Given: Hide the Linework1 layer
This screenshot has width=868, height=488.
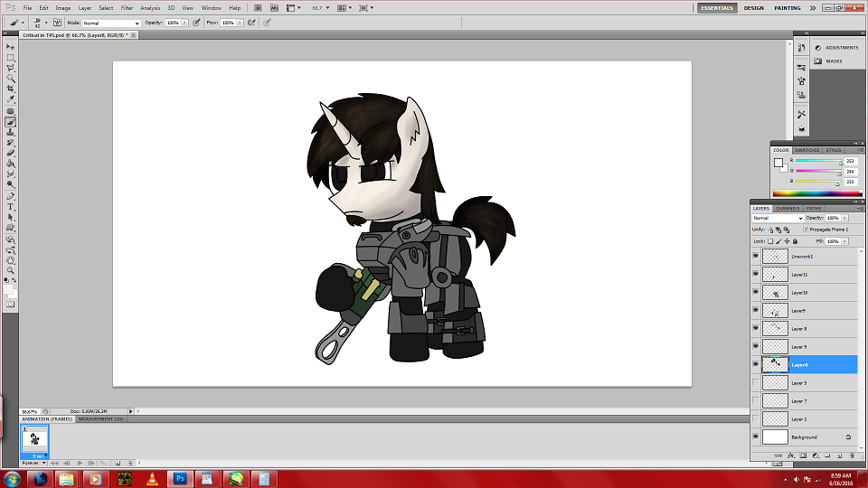Looking at the screenshot, I should pyautogui.click(x=756, y=256).
